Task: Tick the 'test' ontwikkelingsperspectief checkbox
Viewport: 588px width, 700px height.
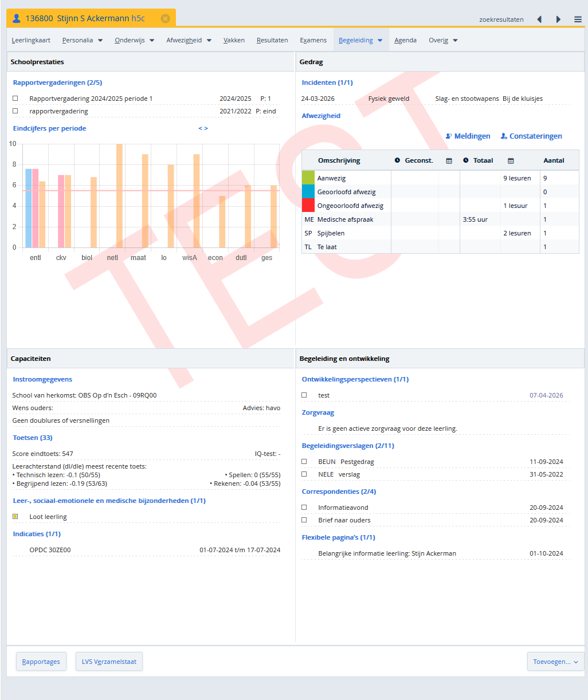Action: [304, 395]
